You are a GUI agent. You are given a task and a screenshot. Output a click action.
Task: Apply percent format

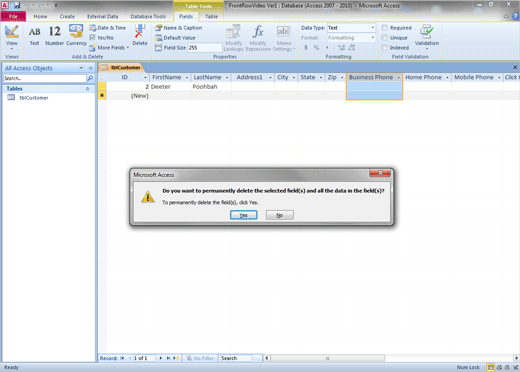(316, 48)
